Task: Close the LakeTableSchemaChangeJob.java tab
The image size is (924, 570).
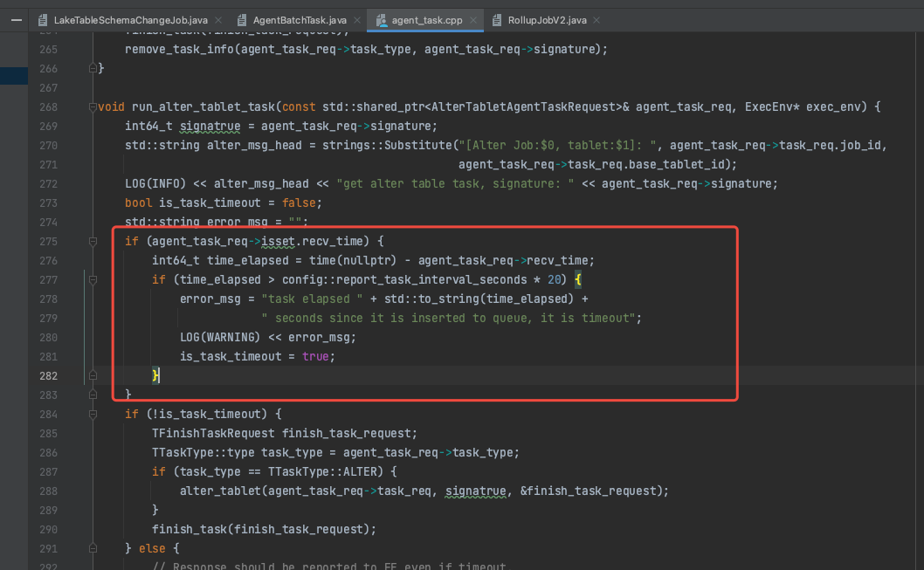Action: [x=218, y=21]
